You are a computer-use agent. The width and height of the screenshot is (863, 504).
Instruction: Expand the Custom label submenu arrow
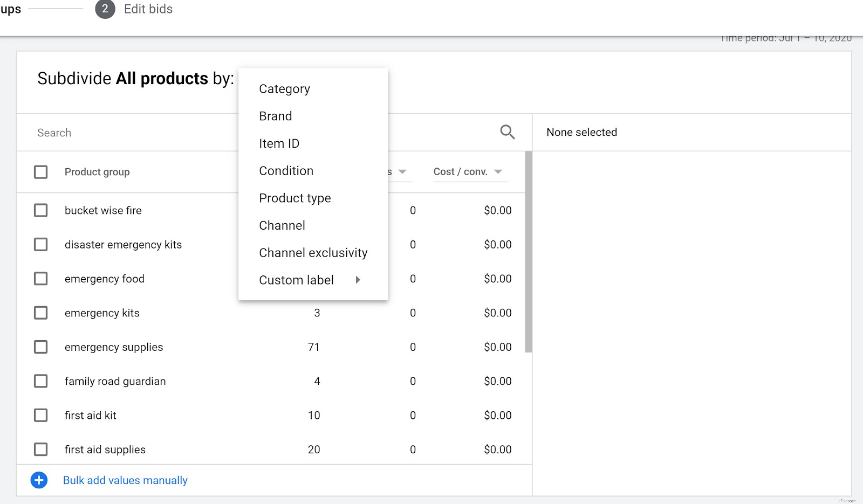pyautogui.click(x=358, y=280)
